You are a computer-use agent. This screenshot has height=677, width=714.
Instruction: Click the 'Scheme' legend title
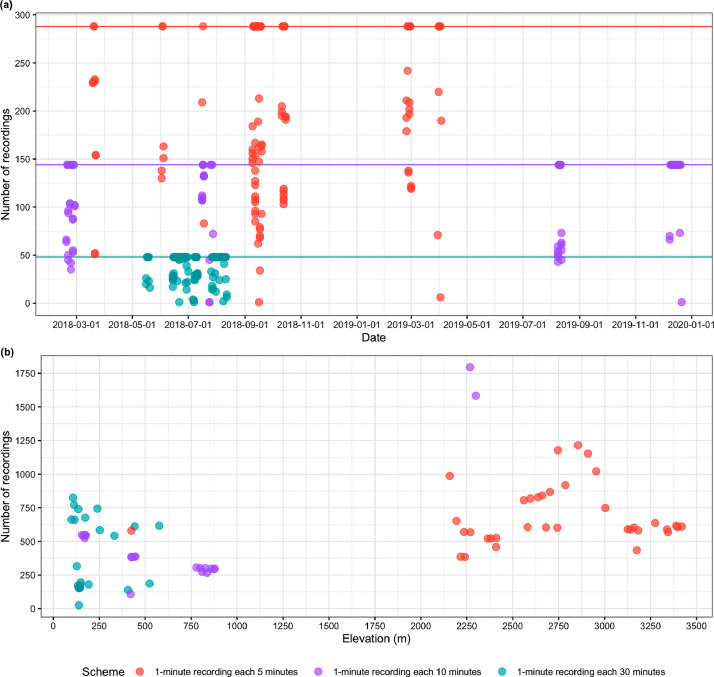[x=103, y=672]
